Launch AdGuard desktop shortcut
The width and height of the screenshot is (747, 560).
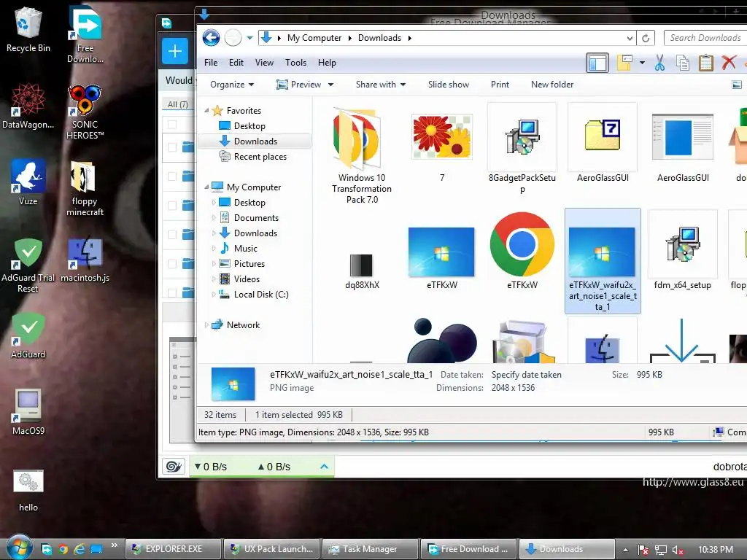(28, 335)
